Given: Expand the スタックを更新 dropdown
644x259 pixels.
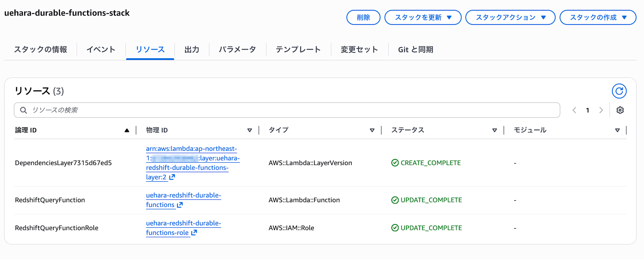Looking at the screenshot, I should pos(423,17).
